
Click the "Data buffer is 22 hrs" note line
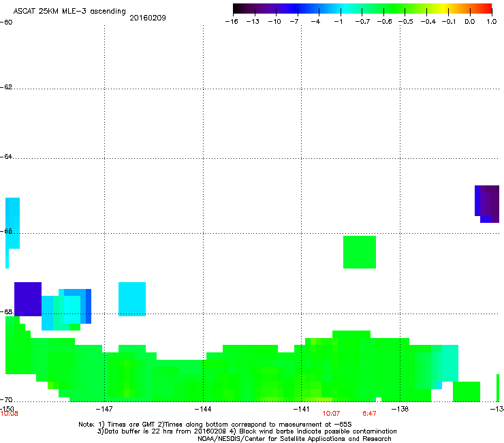pyautogui.click(x=247, y=431)
